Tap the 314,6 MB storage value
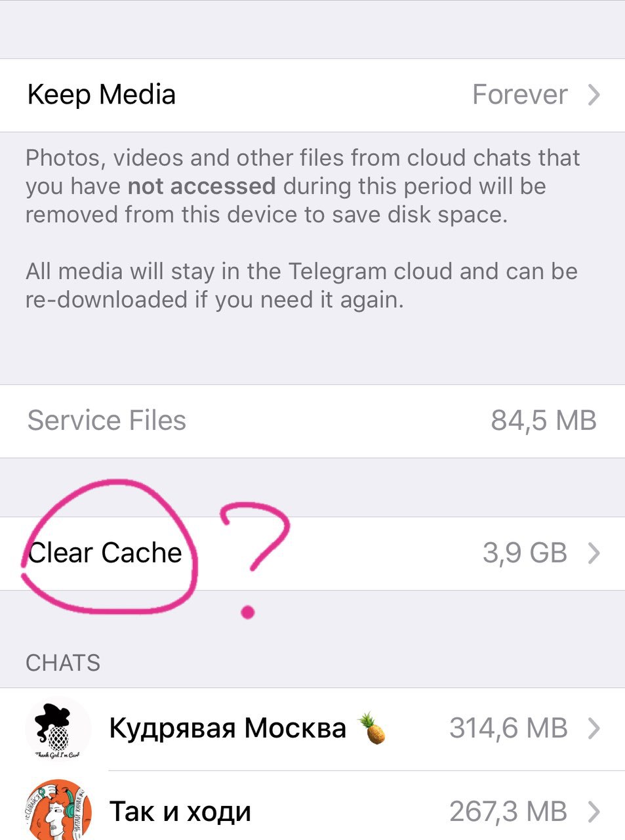 (508, 728)
